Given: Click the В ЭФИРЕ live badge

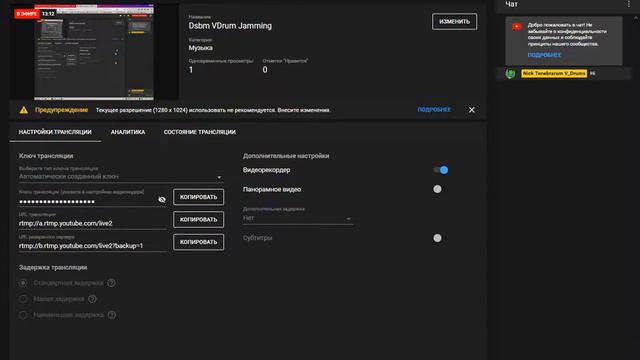Looking at the screenshot, I should tap(27, 14).
